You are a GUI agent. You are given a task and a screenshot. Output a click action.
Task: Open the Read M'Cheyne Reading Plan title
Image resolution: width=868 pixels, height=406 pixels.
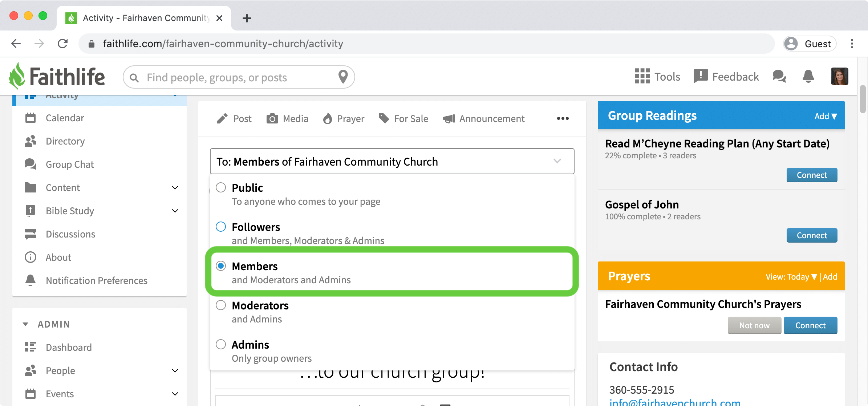717,144
